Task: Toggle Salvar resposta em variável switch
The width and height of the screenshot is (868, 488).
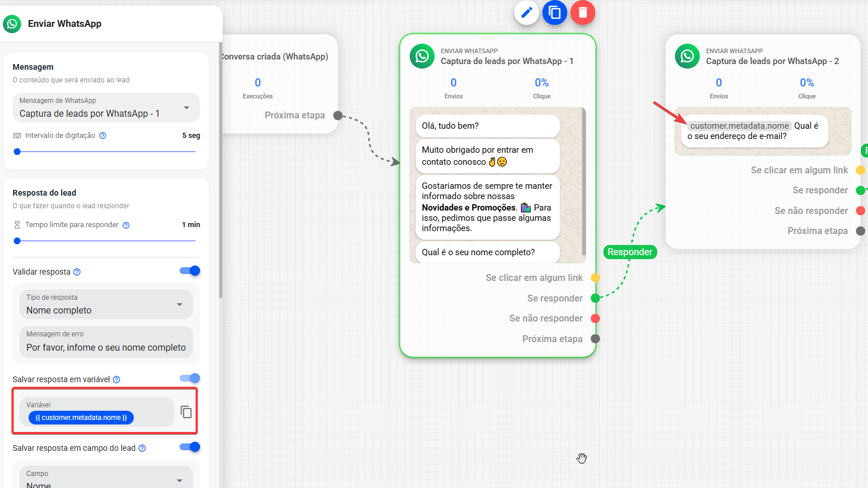Action: (190, 378)
